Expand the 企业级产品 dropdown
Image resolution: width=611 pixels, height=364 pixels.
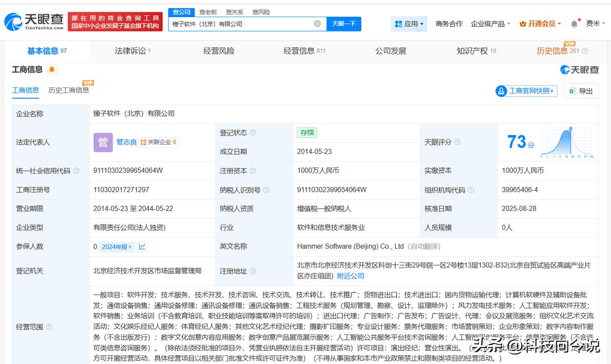[x=490, y=24]
